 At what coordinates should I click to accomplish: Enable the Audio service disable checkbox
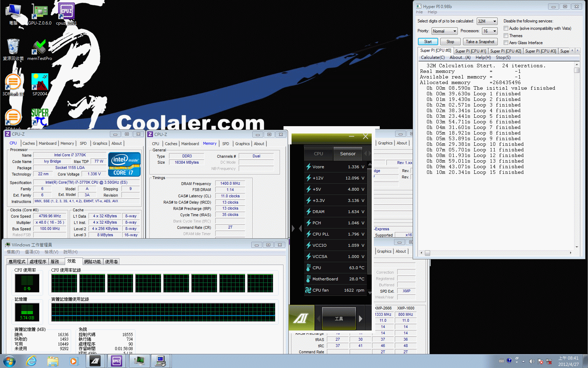tap(506, 28)
